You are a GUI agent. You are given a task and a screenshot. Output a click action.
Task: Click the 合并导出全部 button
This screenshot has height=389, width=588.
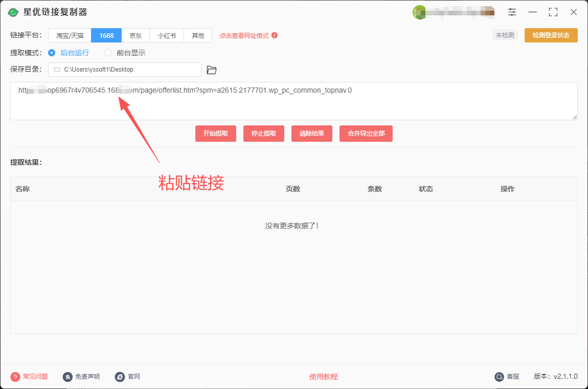[366, 134]
